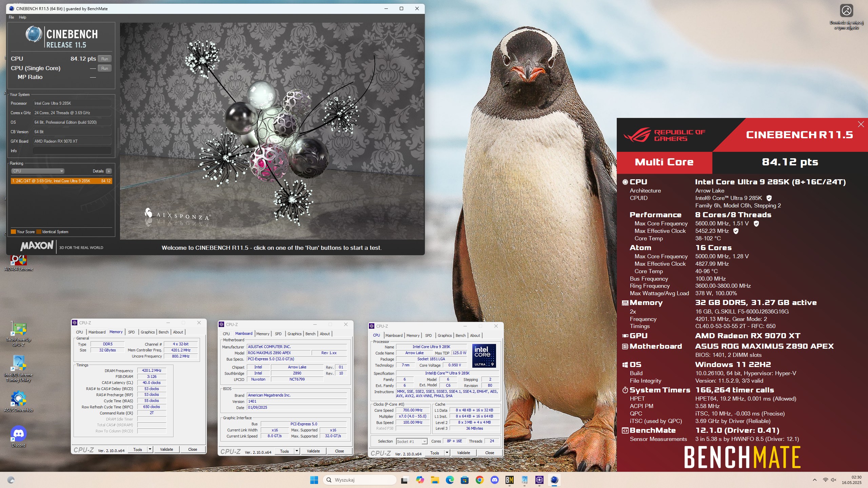Open CPU-Z from taskbar
This screenshot has height=488, width=868.
click(x=539, y=480)
